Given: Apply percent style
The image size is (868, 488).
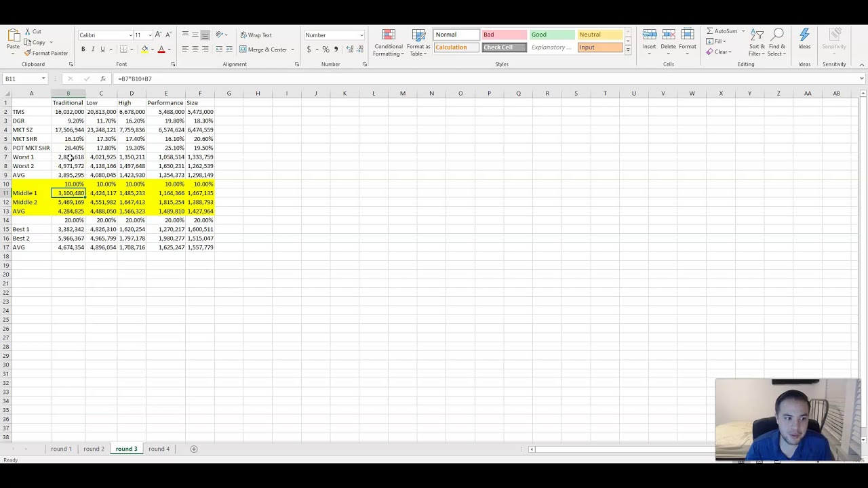Looking at the screenshot, I should pyautogui.click(x=326, y=49).
